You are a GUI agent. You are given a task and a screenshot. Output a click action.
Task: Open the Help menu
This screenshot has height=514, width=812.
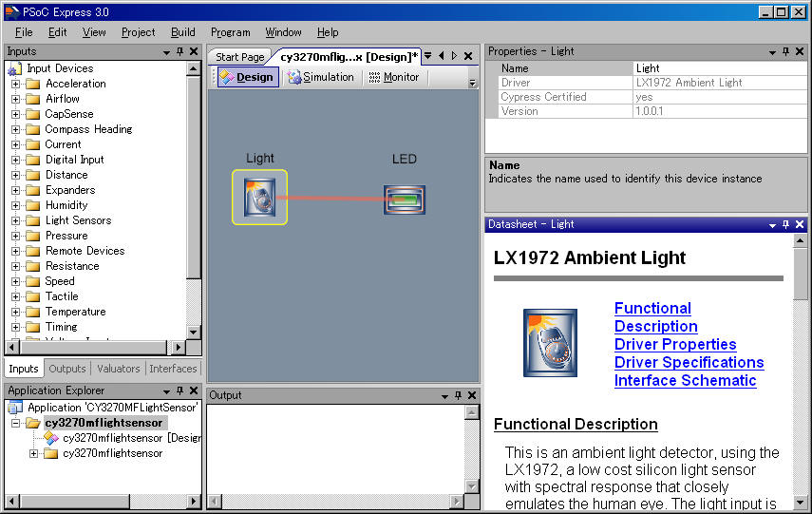click(328, 32)
